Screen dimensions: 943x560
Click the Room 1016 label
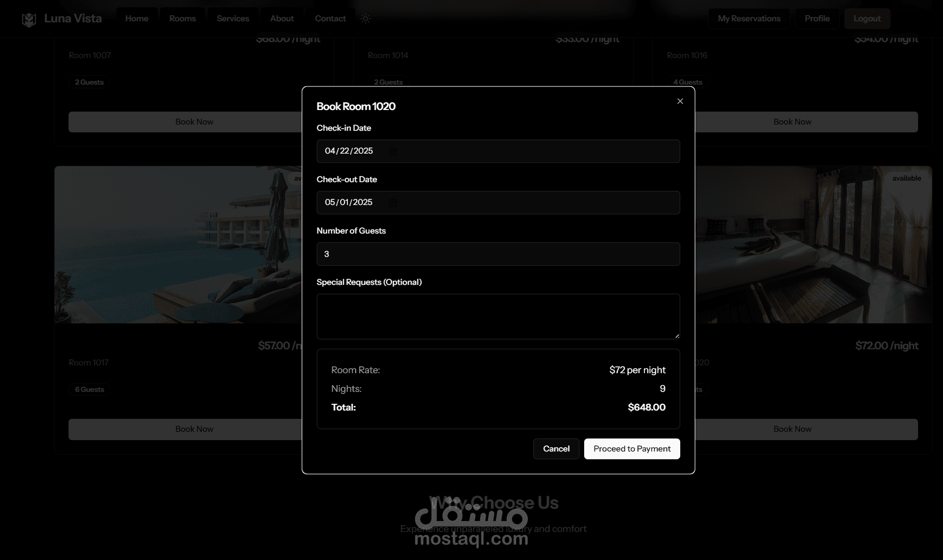tap(687, 55)
